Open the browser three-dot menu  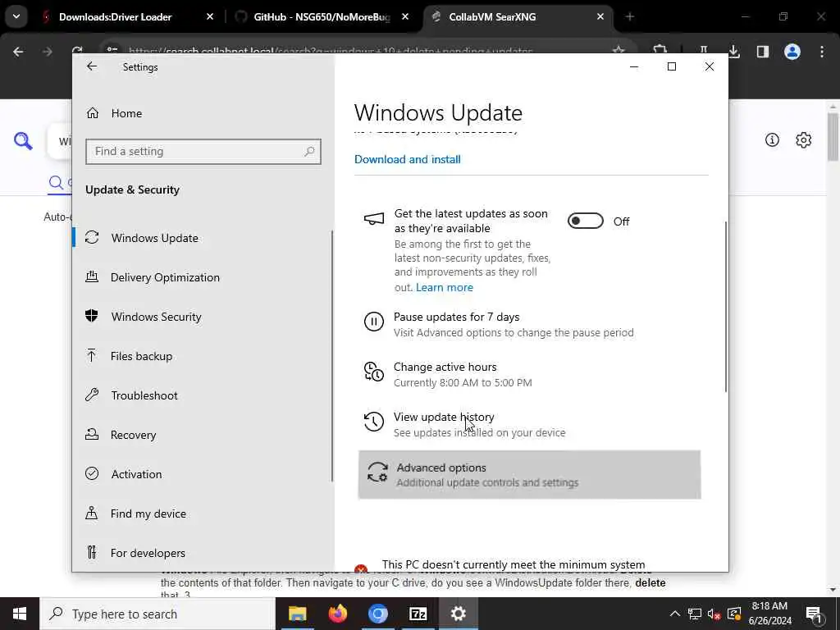click(x=822, y=52)
